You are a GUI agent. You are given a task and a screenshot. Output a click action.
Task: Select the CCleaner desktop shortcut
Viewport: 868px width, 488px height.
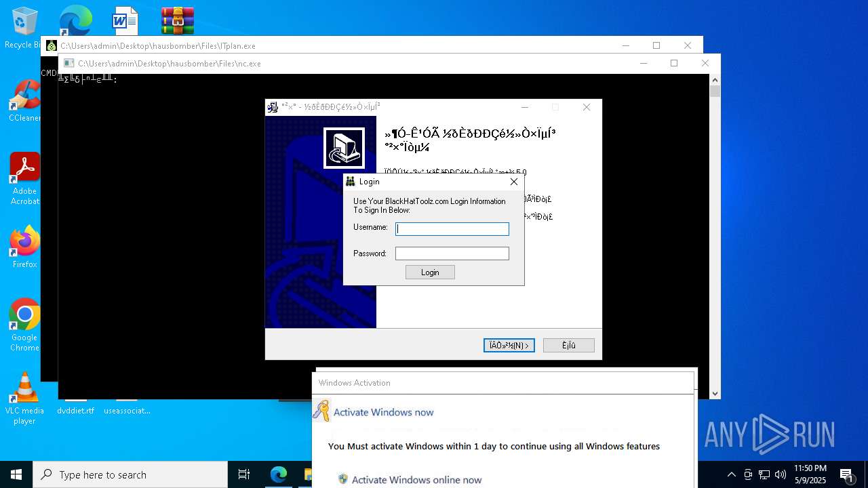(24, 101)
